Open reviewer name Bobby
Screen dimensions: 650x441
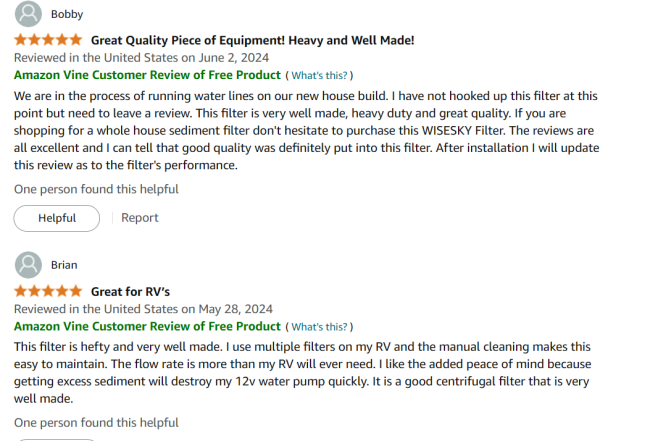(67, 14)
